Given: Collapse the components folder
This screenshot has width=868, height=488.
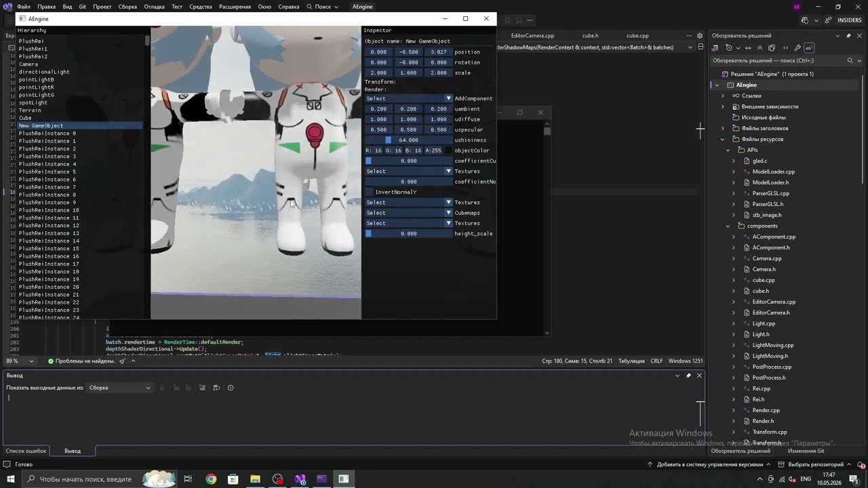Looking at the screenshot, I should point(728,226).
